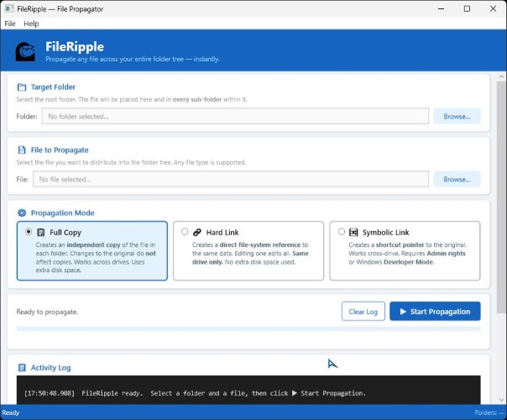The image size is (507, 420).
Task: Browse for the file to propagate
Action: pos(457,179)
